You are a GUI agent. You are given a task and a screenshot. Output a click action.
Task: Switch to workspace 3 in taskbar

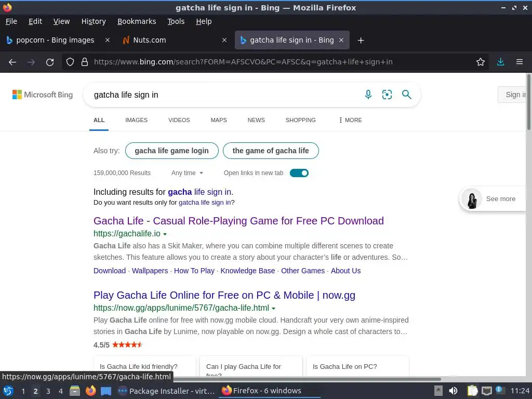tap(48, 391)
